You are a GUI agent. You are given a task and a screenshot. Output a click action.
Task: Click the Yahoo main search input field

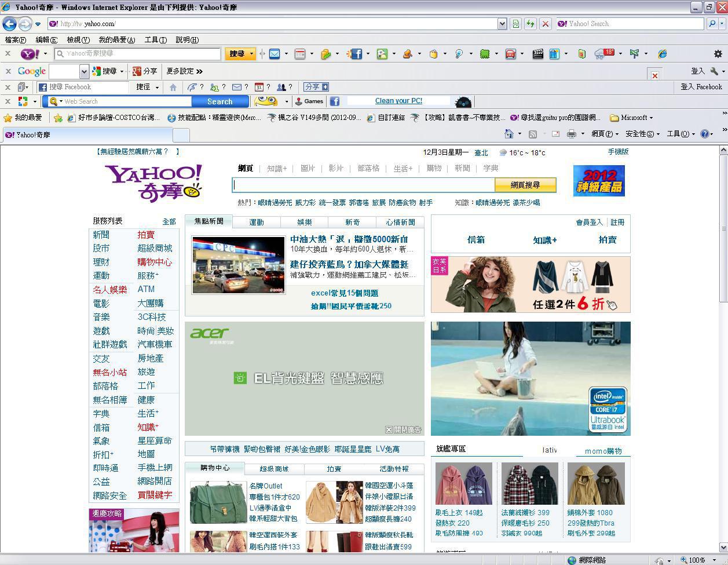click(363, 185)
